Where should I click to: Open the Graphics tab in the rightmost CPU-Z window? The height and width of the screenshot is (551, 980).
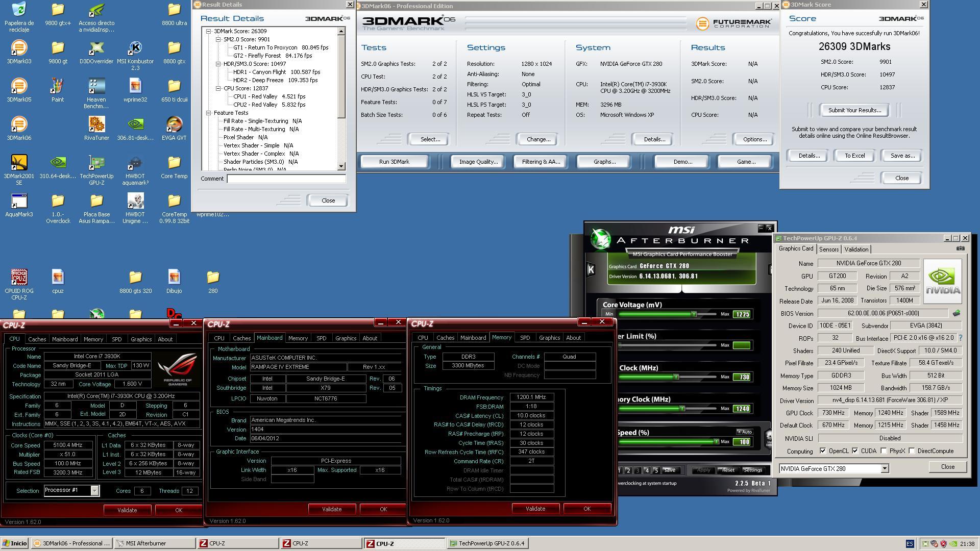pos(549,338)
